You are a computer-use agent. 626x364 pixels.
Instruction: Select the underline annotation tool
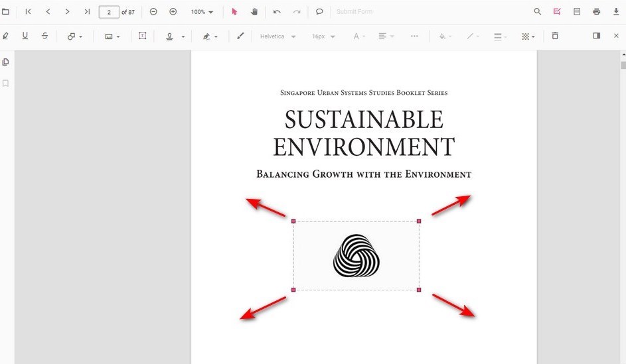click(x=25, y=36)
